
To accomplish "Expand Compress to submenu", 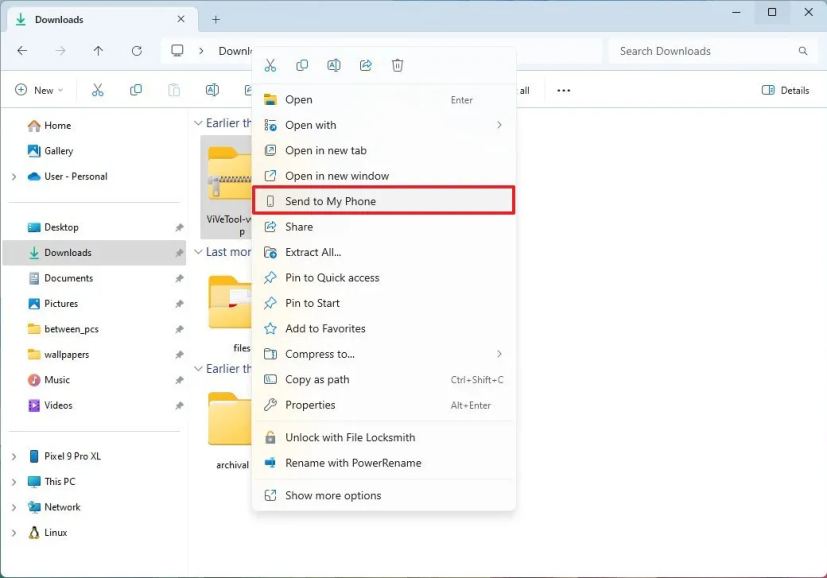I will 499,354.
